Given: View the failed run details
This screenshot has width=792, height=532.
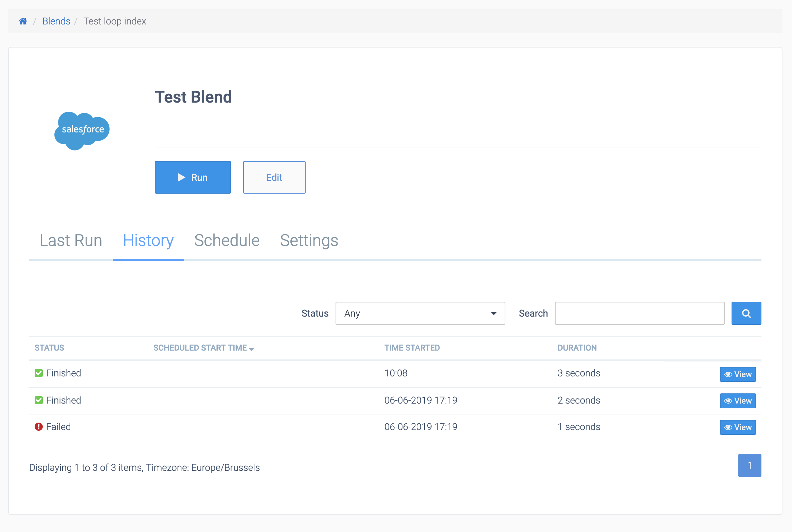Looking at the screenshot, I should point(738,427).
